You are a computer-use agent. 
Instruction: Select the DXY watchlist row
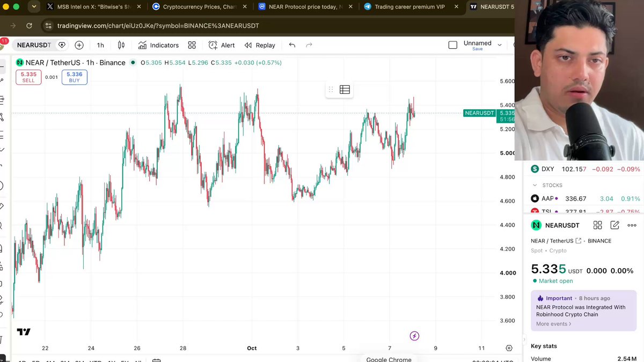(585, 169)
